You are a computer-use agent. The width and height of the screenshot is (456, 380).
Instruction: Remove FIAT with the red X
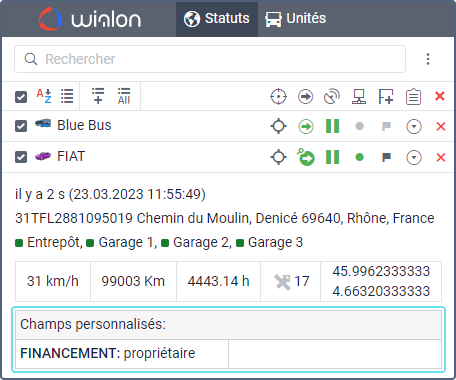[x=441, y=157]
